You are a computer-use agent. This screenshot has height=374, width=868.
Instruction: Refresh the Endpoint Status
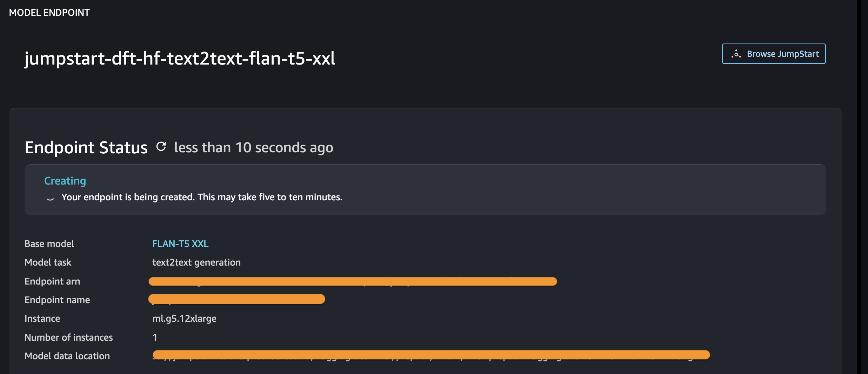pyautogui.click(x=161, y=147)
